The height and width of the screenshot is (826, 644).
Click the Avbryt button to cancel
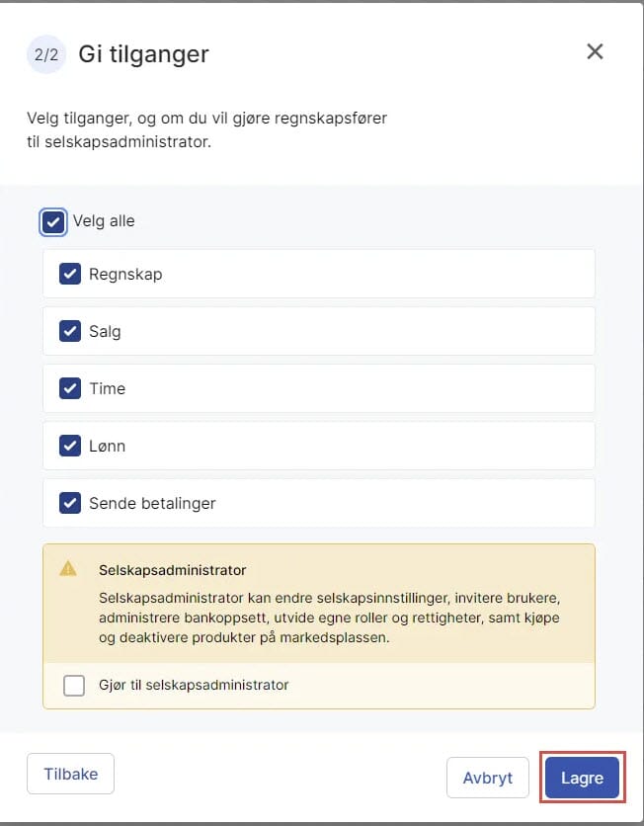pos(488,778)
